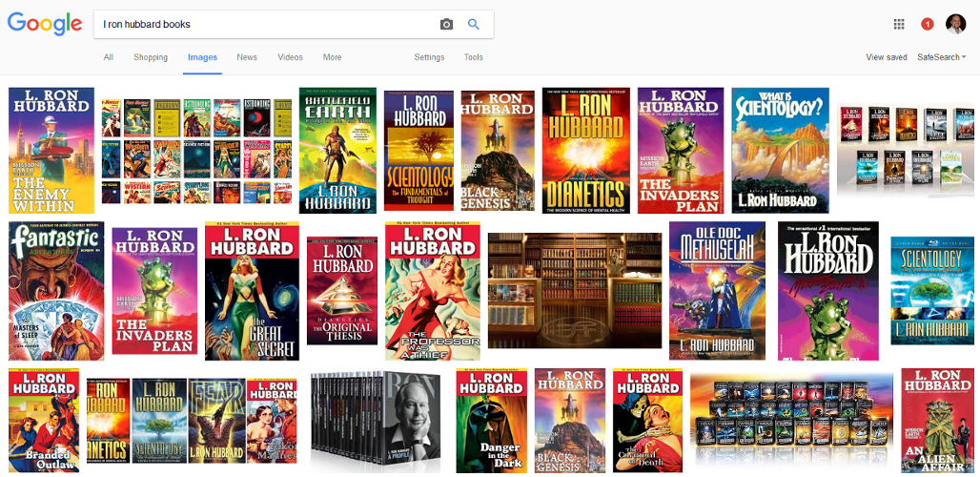The image size is (980, 477).
Task: Open the Dianetics book cover image
Action: point(585,151)
